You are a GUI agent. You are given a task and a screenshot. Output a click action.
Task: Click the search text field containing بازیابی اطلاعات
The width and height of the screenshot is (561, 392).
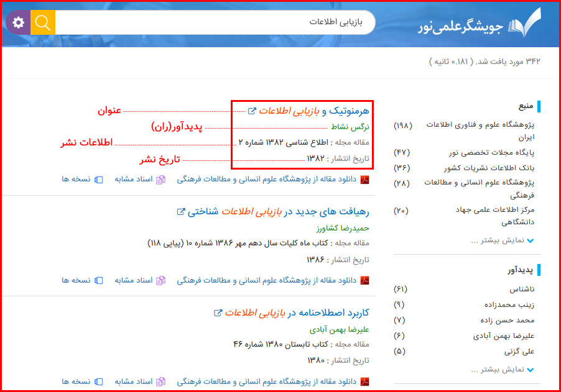pyautogui.click(x=211, y=22)
